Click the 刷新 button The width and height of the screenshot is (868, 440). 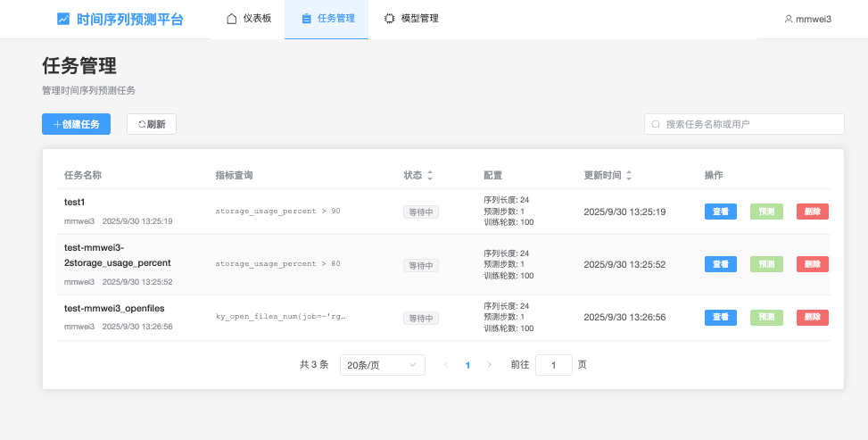click(x=152, y=124)
